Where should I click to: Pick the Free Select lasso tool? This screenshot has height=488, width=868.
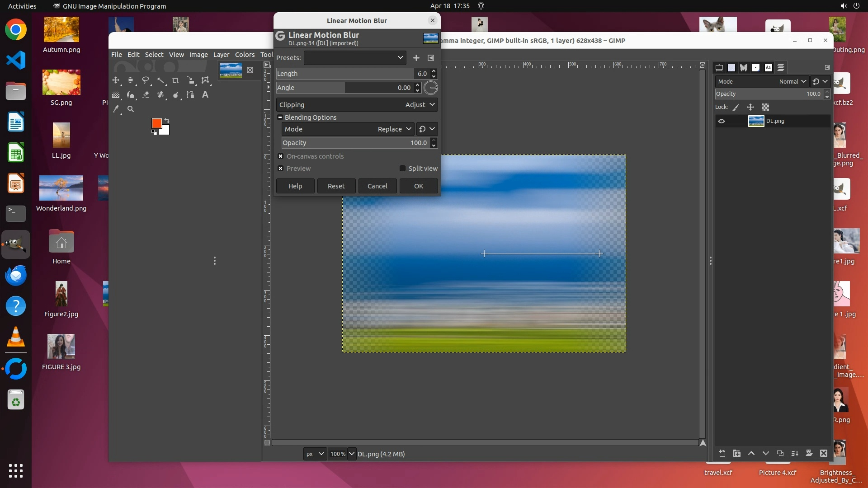click(145, 80)
